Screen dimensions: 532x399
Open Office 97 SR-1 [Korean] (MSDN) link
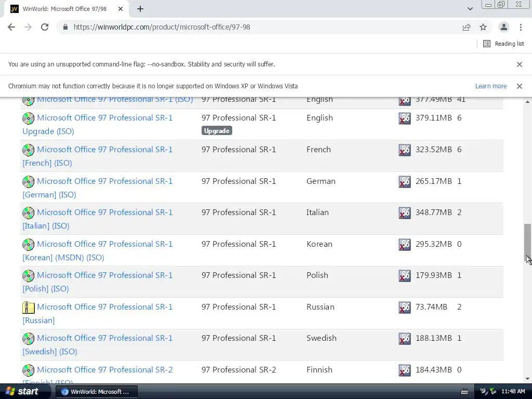(97, 251)
